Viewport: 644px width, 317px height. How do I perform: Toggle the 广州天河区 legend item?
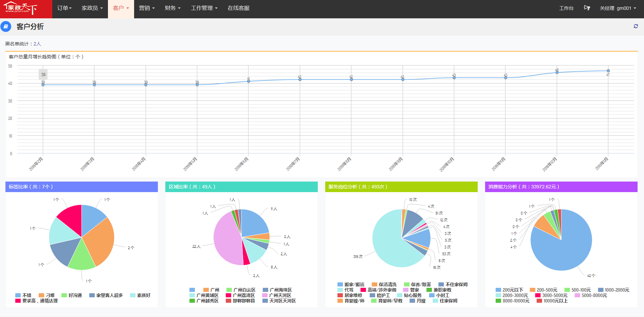[277, 295]
